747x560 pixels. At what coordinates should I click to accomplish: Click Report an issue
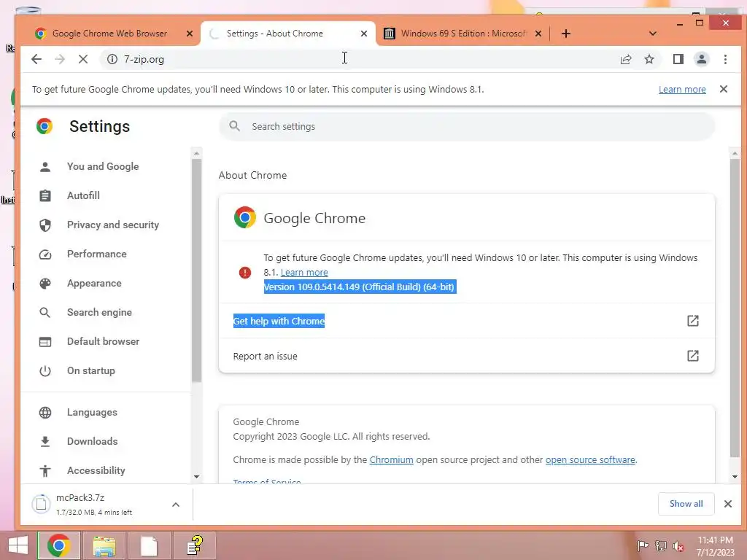[x=466, y=356]
